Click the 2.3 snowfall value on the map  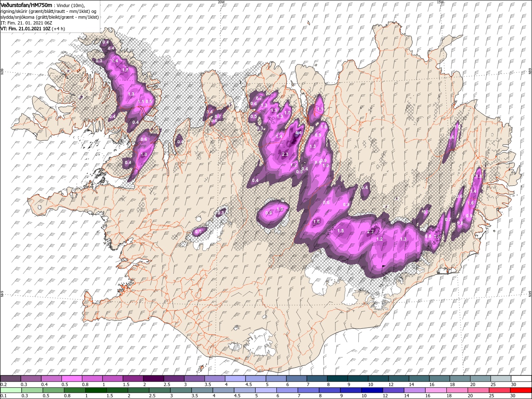[285, 155]
